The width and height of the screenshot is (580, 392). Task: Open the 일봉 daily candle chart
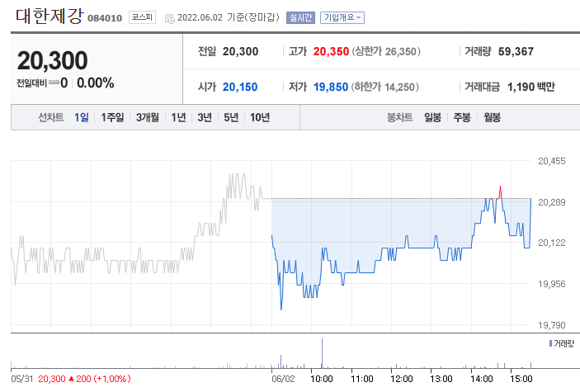click(x=433, y=117)
